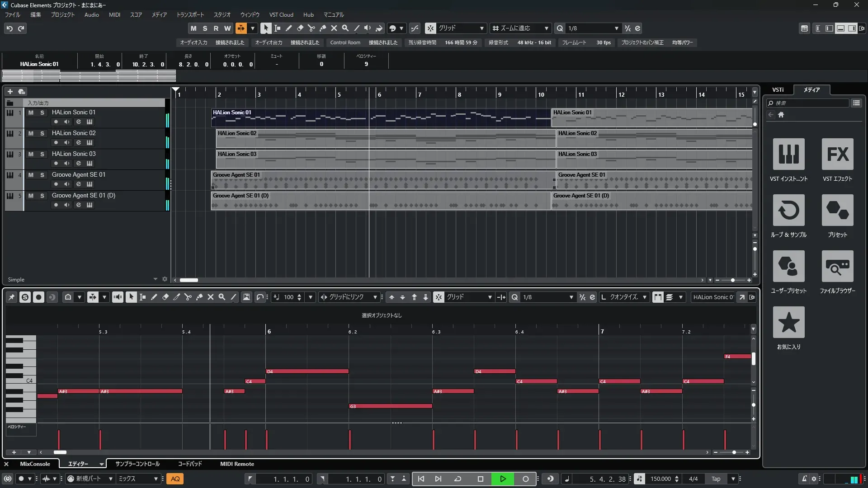Open VST Instruments media tile

pos(788,155)
